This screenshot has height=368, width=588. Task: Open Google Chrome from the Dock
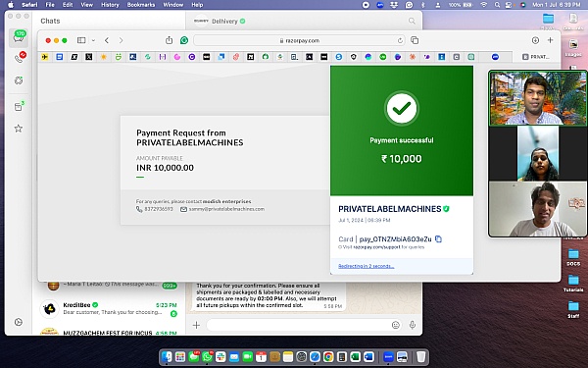click(x=328, y=356)
